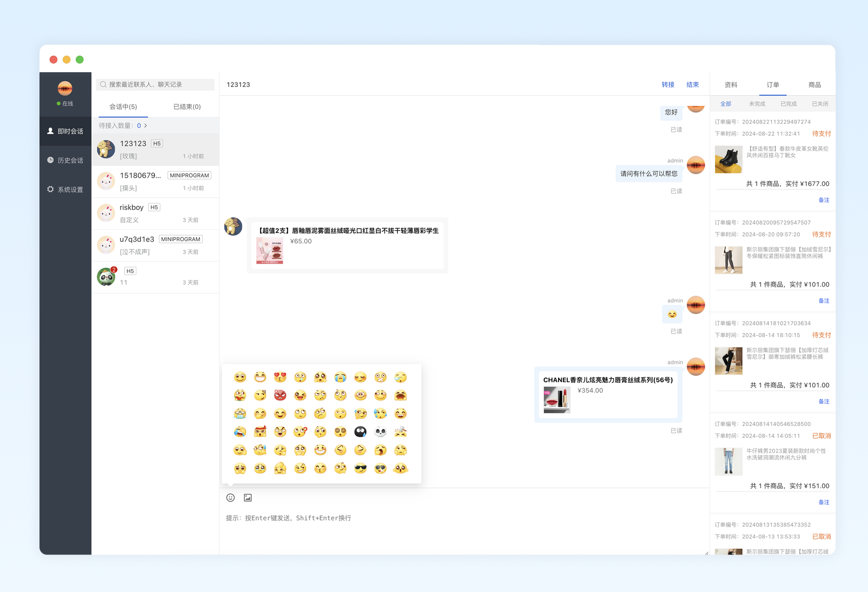Filter orders by 未完成

pyautogui.click(x=757, y=104)
